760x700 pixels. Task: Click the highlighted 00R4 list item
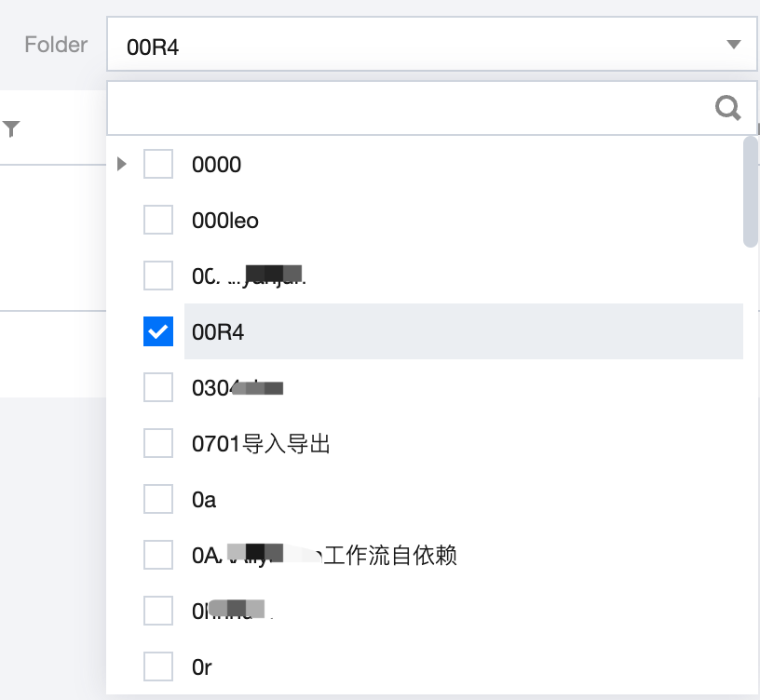click(463, 331)
